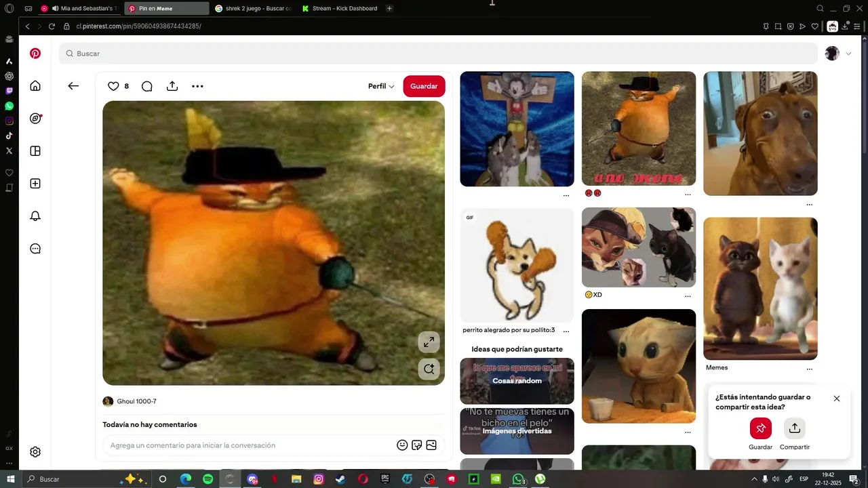Open pin more options three dots
868x488 pixels.
click(197, 86)
